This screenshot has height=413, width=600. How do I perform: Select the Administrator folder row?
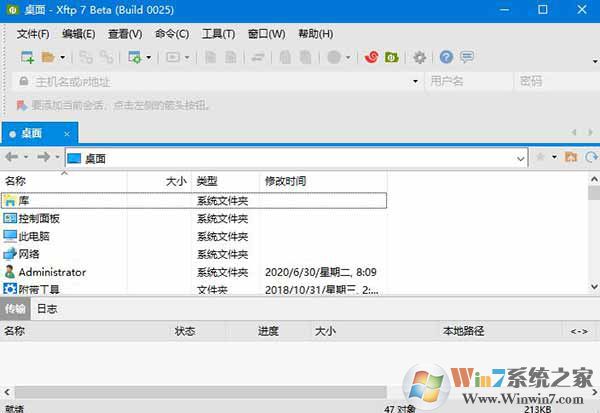(x=194, y=272)
